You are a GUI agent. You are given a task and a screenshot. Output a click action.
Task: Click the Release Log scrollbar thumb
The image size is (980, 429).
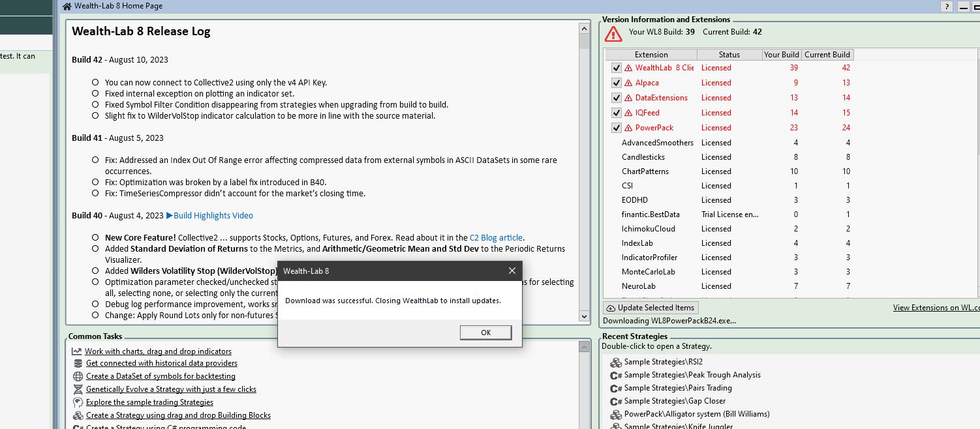pyautogui.click(x=584, y=41)
